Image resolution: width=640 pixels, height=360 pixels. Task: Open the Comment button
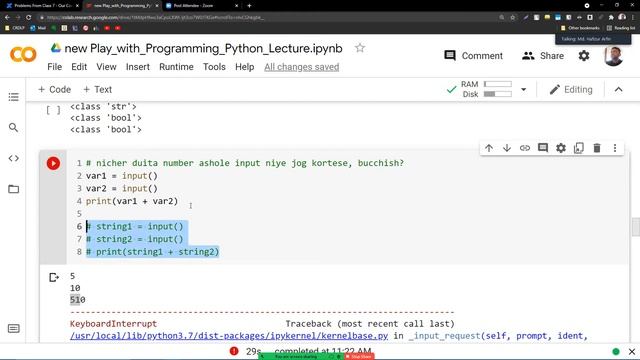pos(473,56)
